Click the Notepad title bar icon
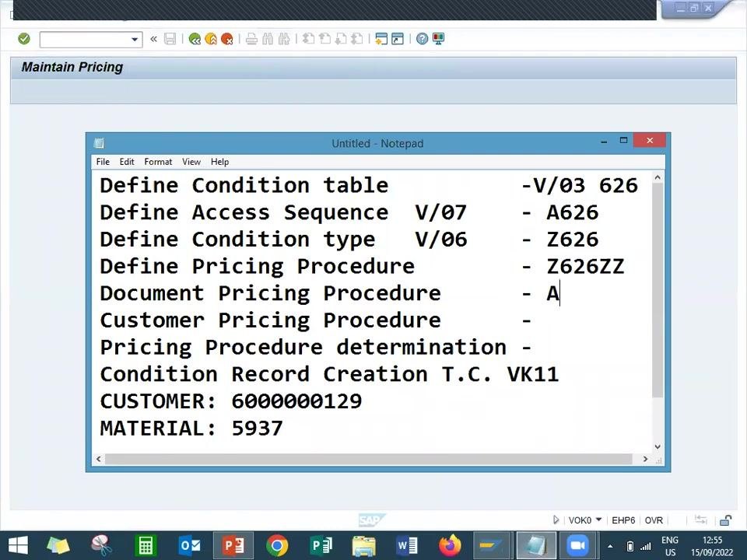The image size is (747, 560). pos(99,143)
